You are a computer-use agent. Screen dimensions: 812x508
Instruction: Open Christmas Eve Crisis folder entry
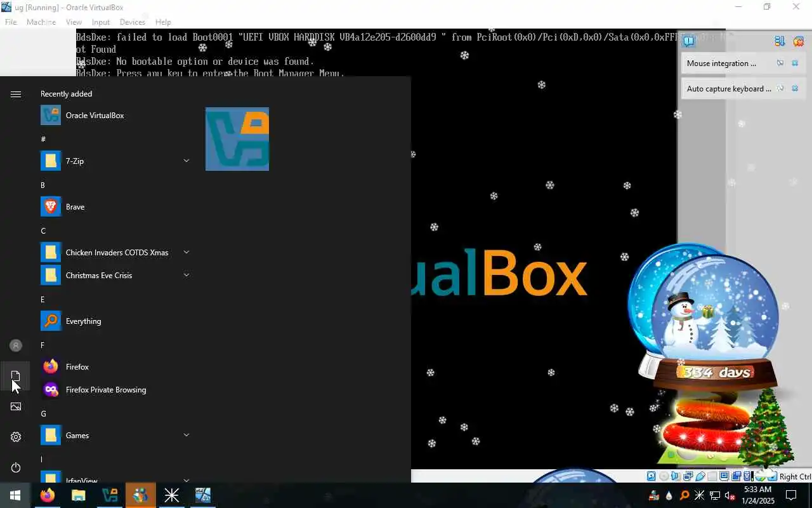[x=115, y=276]
